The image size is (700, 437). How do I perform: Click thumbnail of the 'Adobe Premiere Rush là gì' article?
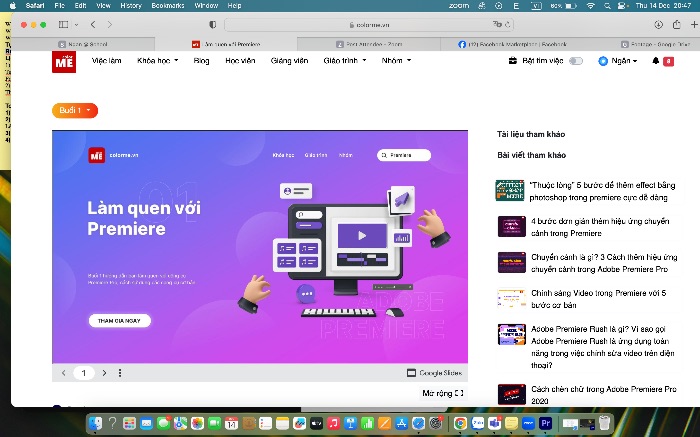point(512,334)
